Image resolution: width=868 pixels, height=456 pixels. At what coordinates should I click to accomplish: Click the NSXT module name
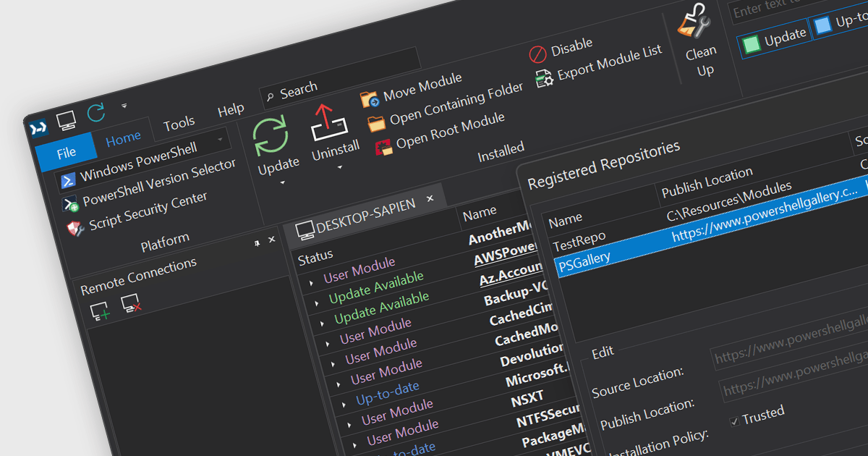point(527,398)
